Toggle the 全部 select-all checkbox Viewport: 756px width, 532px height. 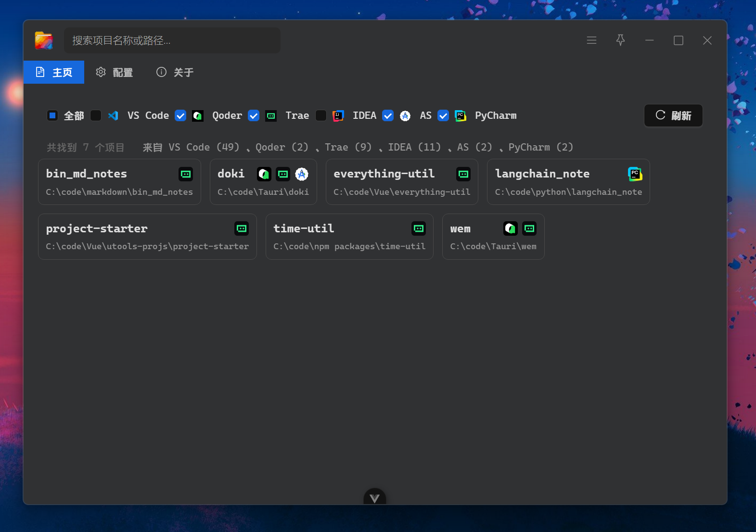coord(52,115)
